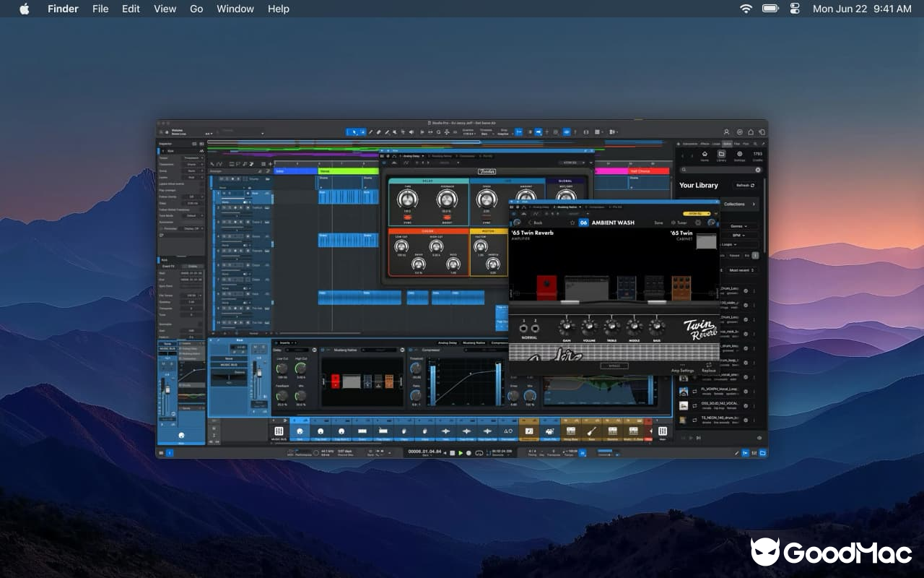The image size is (924, 578).
Task: Favorite the Ambient Wash preset with the star
Action: pyautogui.click(x=572, y=223)
